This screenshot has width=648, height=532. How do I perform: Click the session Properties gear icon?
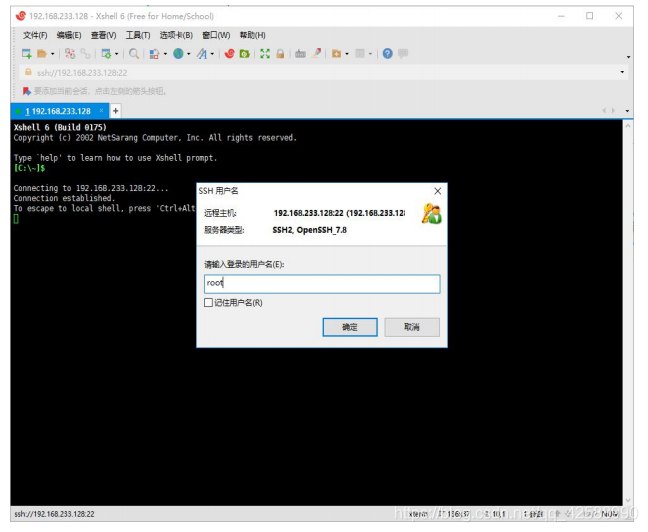106,53
